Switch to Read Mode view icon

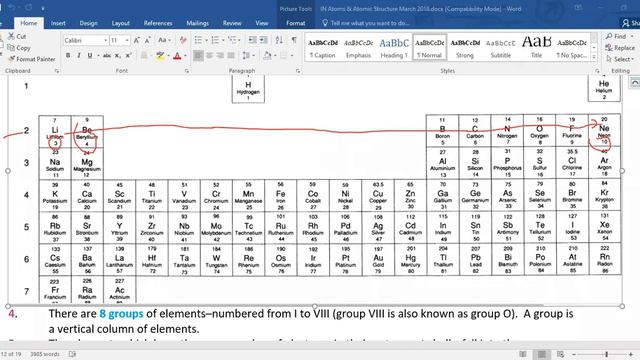tap(522, 354)
